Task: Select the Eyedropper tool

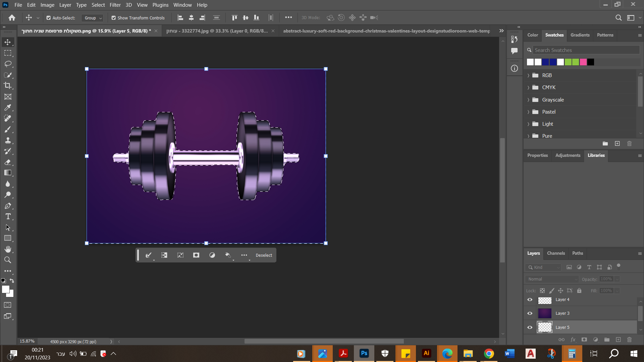Action: 8,108
